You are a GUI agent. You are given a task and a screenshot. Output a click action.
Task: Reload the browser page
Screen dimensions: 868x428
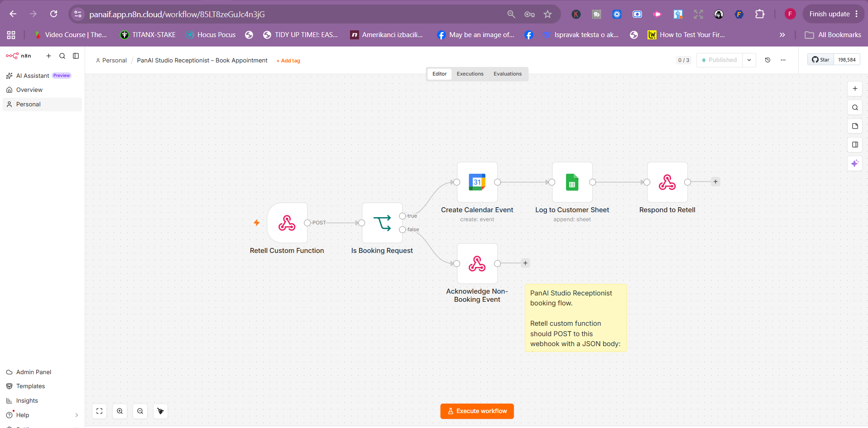pyautogui.click(x=53, y=14)
